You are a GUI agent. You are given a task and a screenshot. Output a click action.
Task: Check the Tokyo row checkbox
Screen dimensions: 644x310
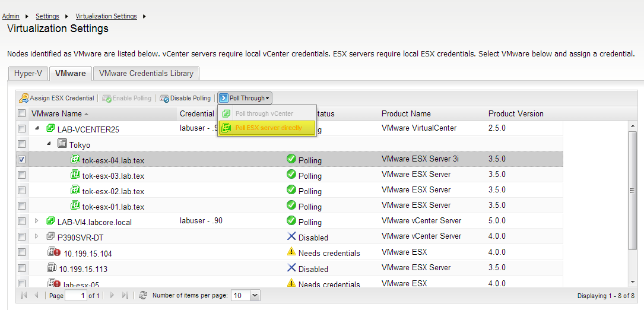point(22,144)
